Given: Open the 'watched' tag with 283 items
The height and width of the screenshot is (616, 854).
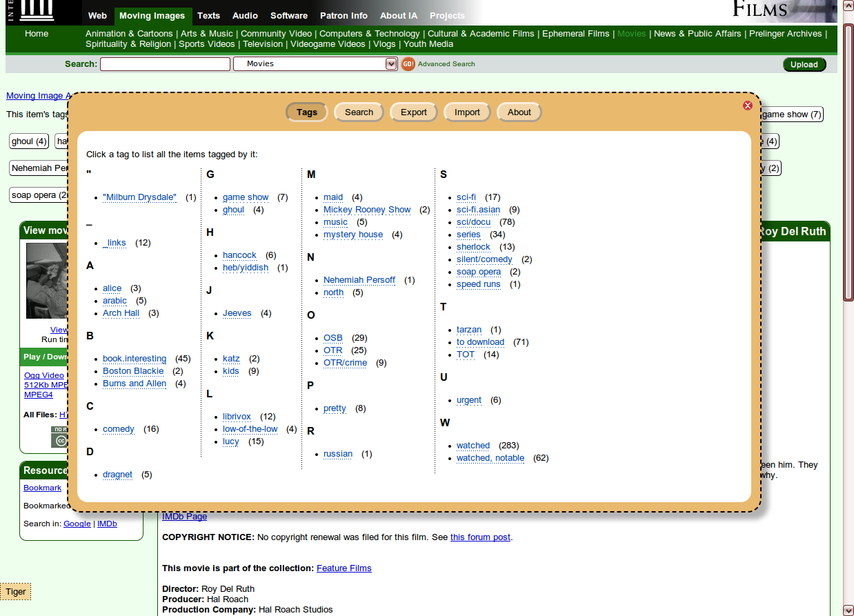Looking at the screenshot, I should (x=473, y=445).
